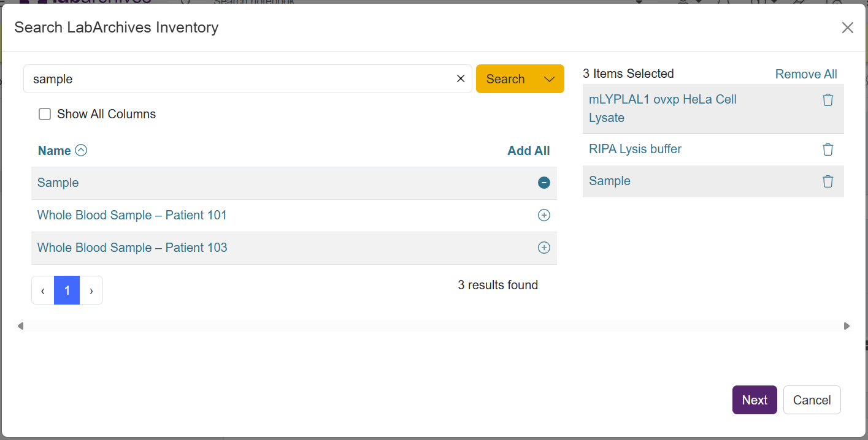Deselect Sample using the minus icon
868x440 pixels.
tap(544, 183)
